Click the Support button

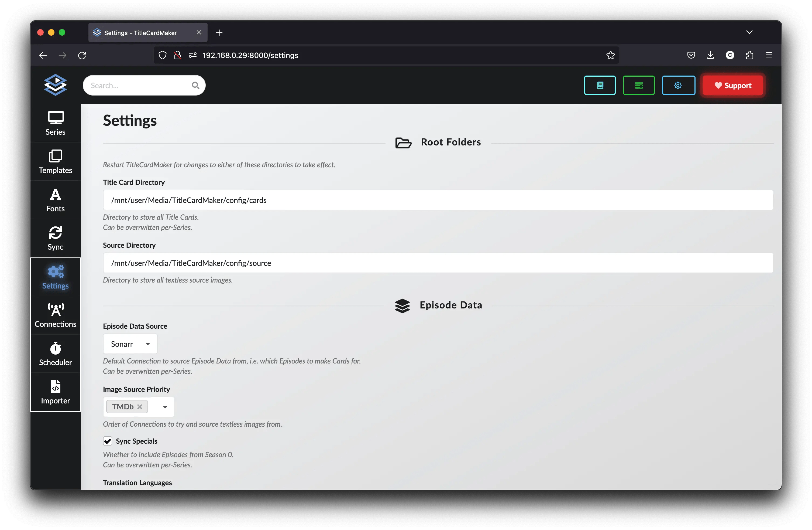pos(733,85)
